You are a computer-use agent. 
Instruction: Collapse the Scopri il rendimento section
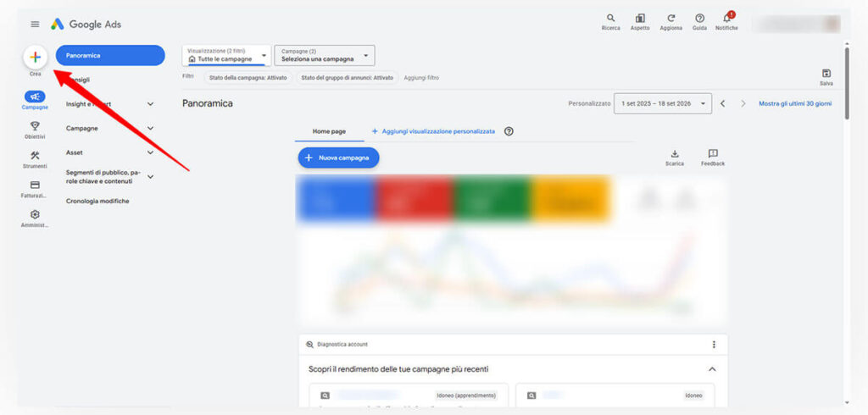(x=712, y=369)
